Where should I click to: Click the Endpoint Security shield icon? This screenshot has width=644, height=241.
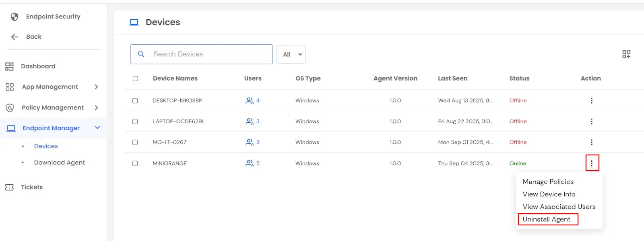(x=14, y=16)
